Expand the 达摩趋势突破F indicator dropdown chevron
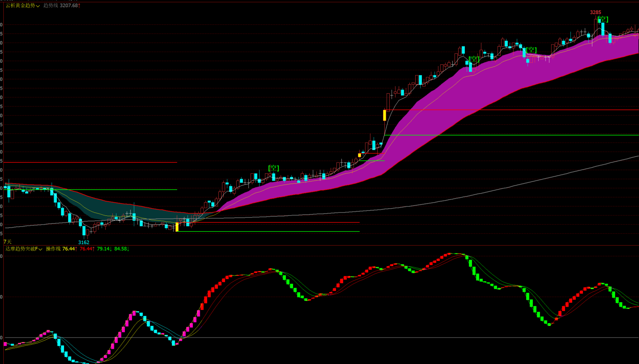 coord(40,249)
